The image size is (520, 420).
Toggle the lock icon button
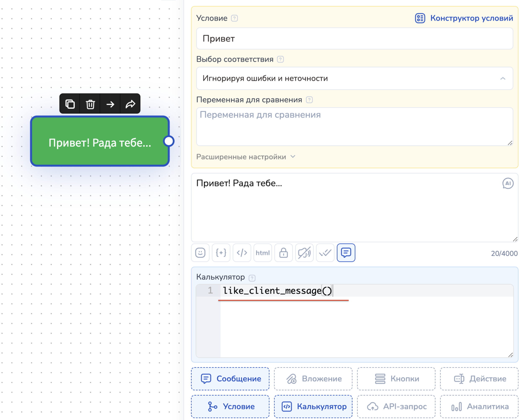tap(283, 253)
